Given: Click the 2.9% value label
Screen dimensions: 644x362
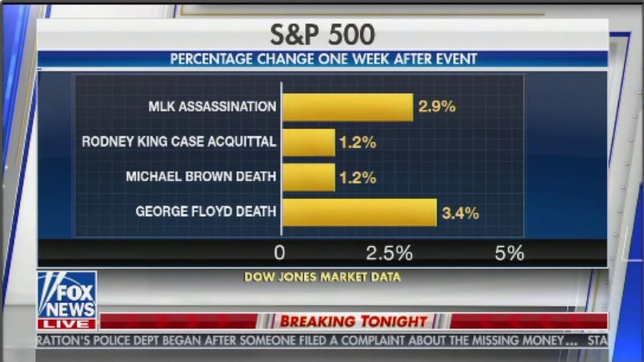Looking at the screenshot, I should tap(437, 107).
